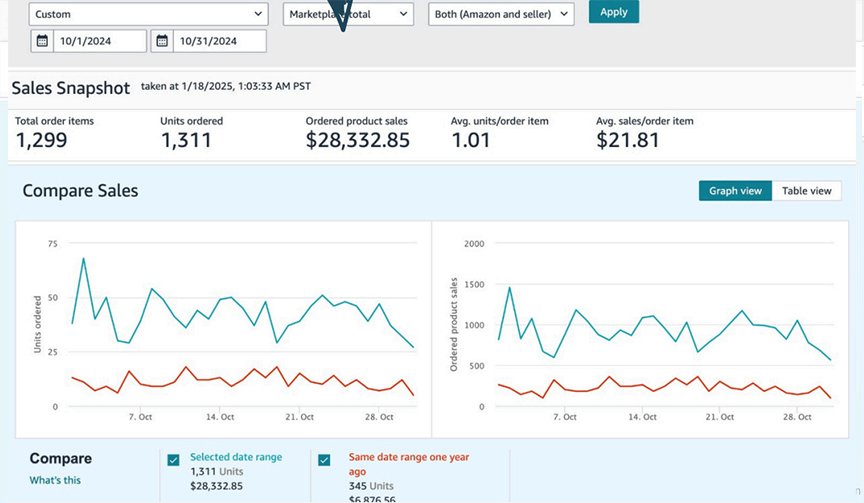Uncheck the Selected date range checkbox
864x503 pixels.
(174, 460)
